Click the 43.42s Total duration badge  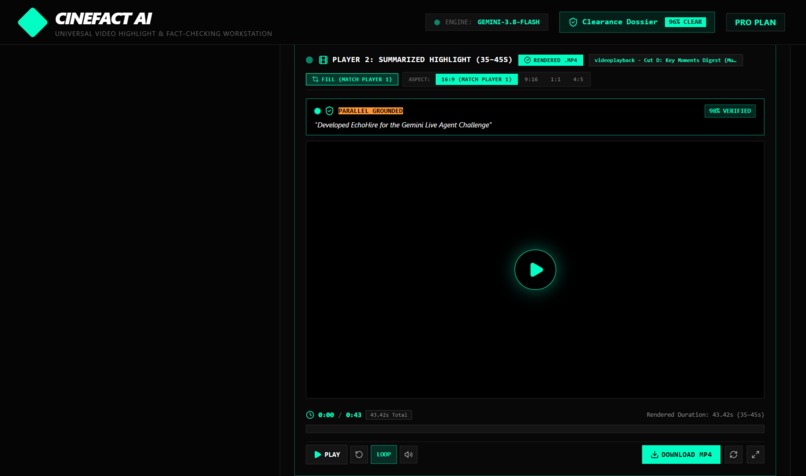tap(389, 415)
